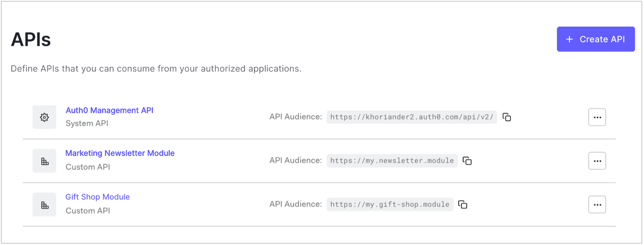Open the Gift Shop Module options menu
The width and height of the screenshot is (644, 245).
click(597, 204)
